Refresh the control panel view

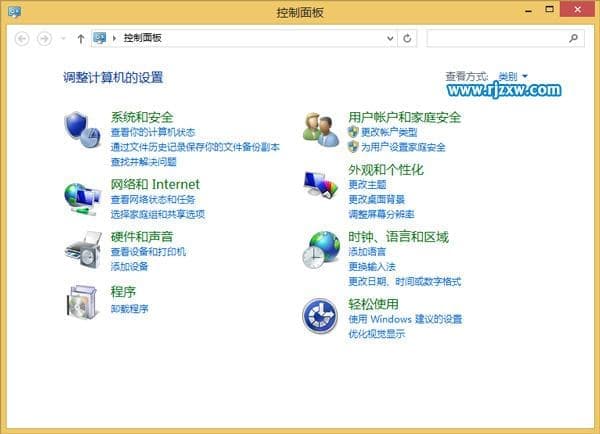click(407, 38)
